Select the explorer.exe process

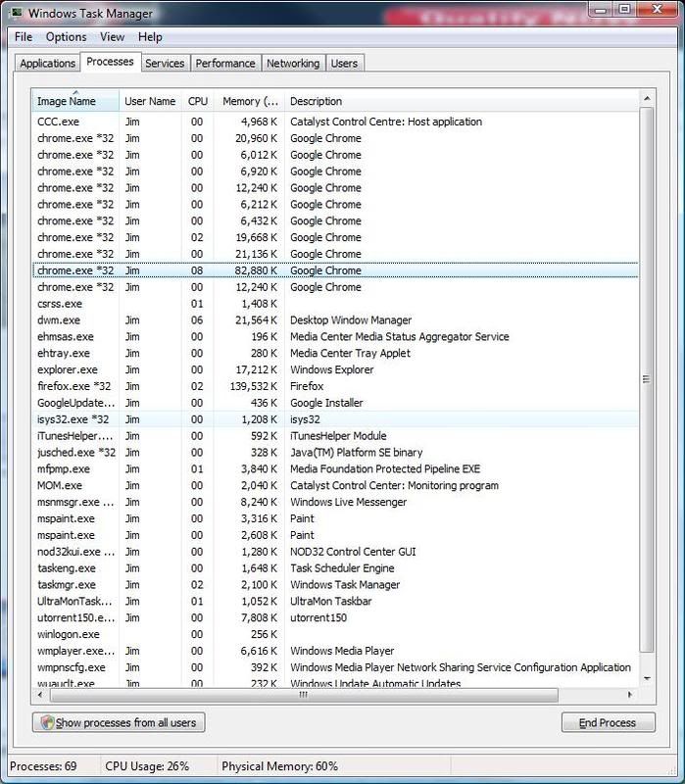[x=335, y=369]
